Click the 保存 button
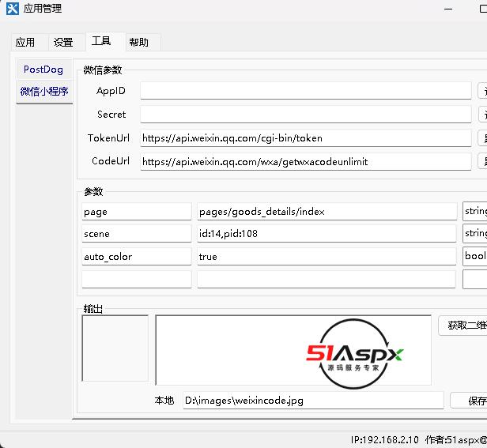487x448 pixels. [469, 401]
